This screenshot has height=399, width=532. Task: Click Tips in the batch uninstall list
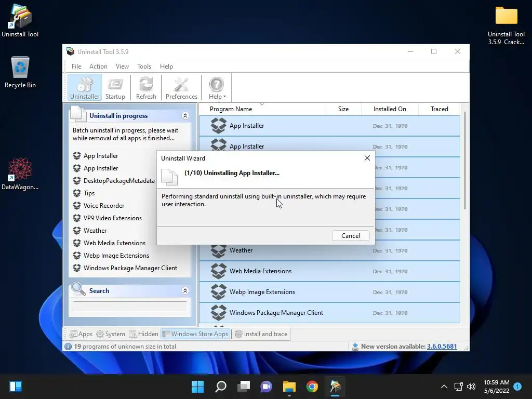point(89,193)
